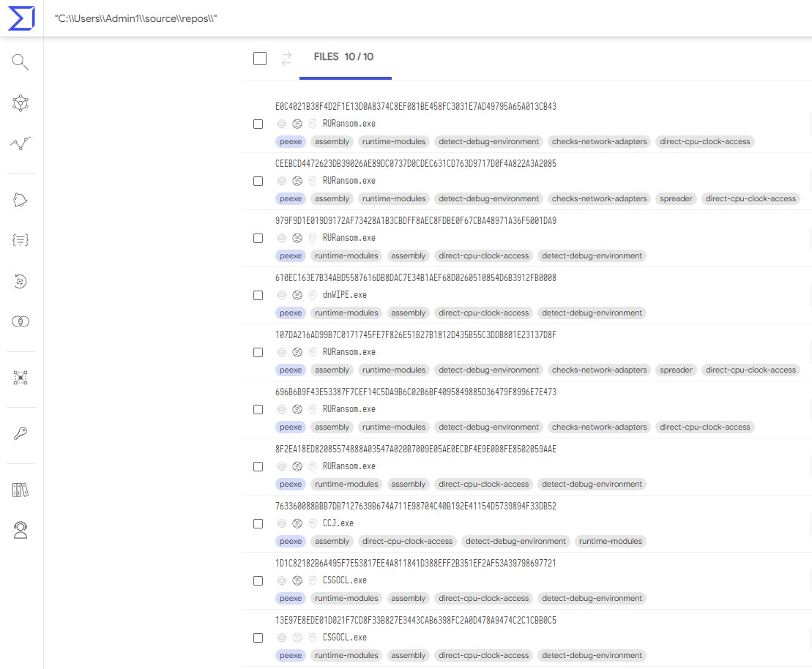
Task: Click checks-network-adapters tag on 696B6B9F row
Action: click(599, 427)
